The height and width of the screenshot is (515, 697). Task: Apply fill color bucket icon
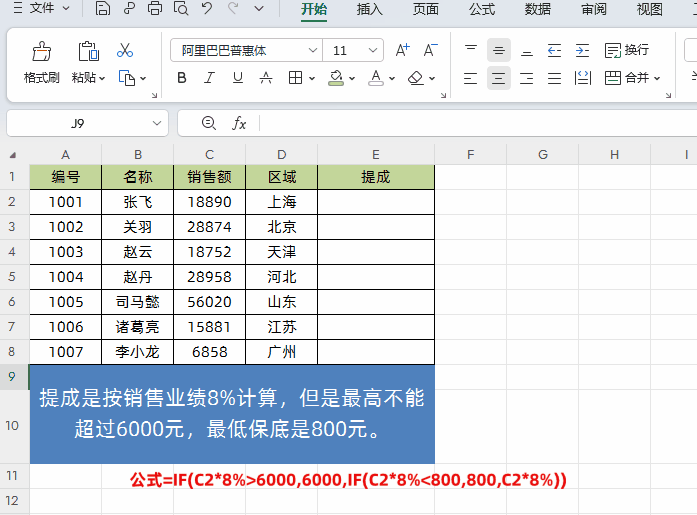pyautogui.click(x=336, y=78)
